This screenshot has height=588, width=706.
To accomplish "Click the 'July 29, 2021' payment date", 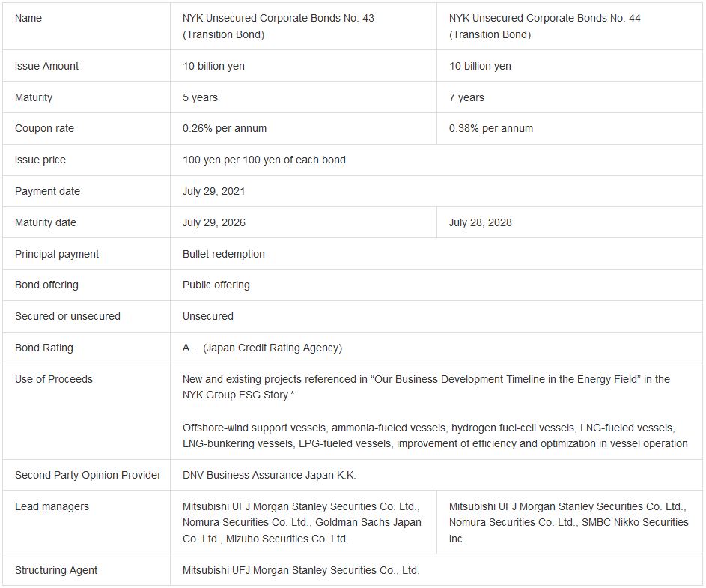I will [213, 191].
